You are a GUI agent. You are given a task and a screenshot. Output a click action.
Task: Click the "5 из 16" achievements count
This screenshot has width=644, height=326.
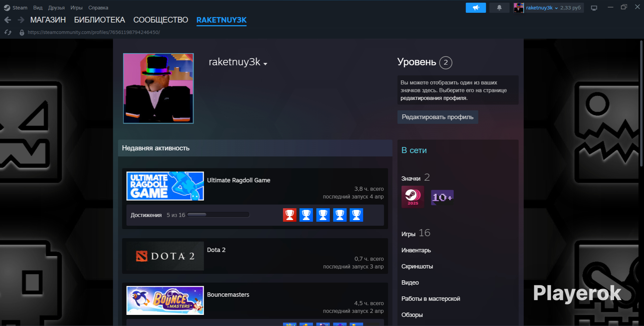[x=176, y=215]
